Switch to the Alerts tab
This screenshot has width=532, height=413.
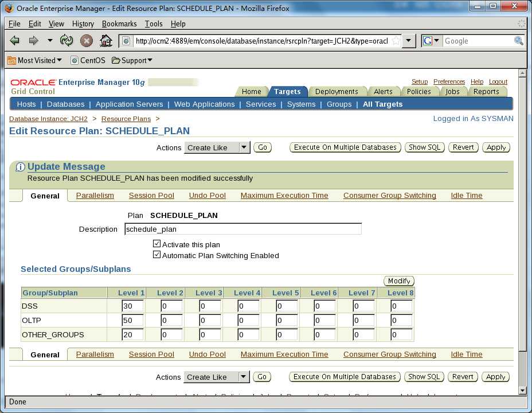pyautogui.click(x=383, y=92)
